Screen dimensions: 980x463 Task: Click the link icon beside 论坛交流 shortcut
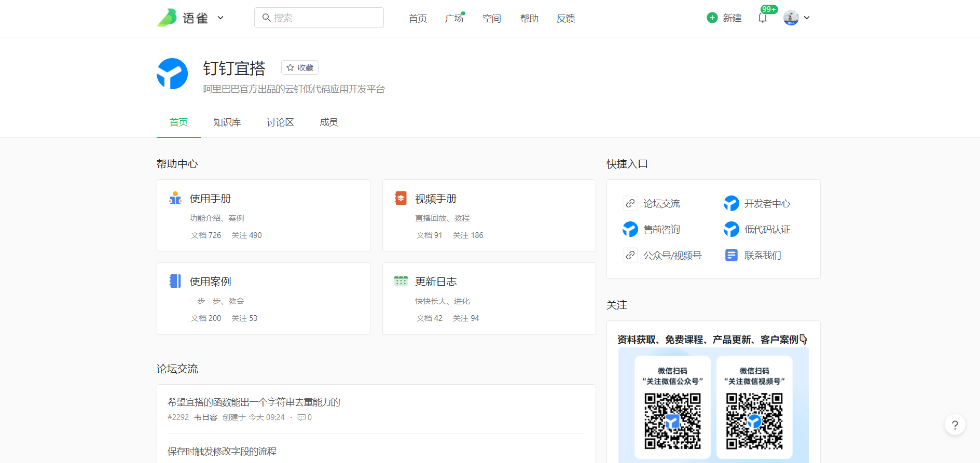(x=630, y=203)
